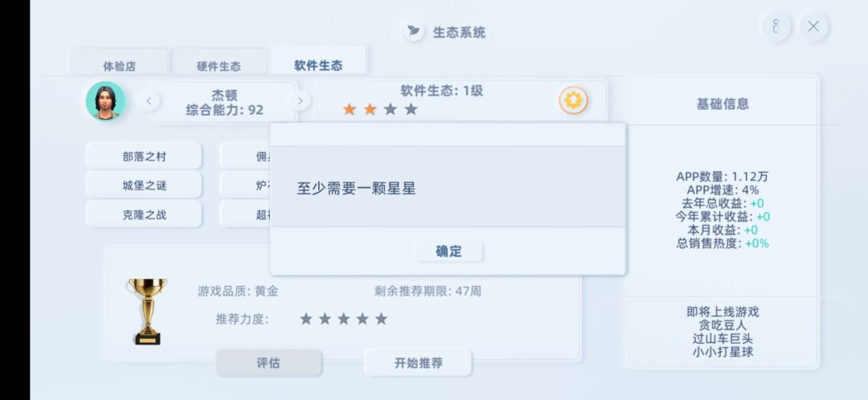
Task: Click the gold trophy icon
Action: coord(148,312)
